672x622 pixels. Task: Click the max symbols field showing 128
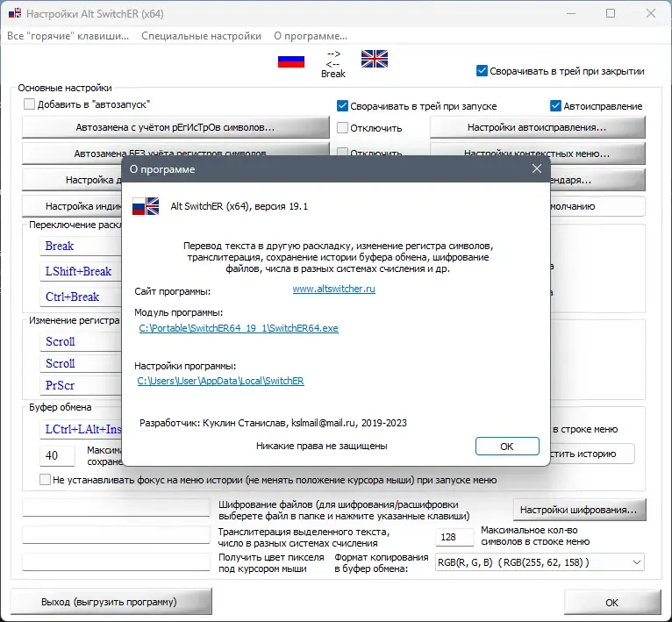point(454,537)
